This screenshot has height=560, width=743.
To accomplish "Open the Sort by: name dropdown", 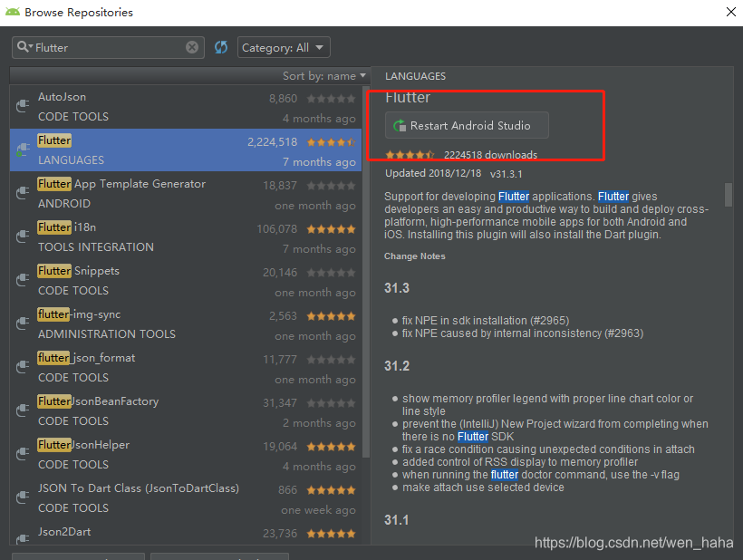I will pyautogui.click(x=324, y=76).
